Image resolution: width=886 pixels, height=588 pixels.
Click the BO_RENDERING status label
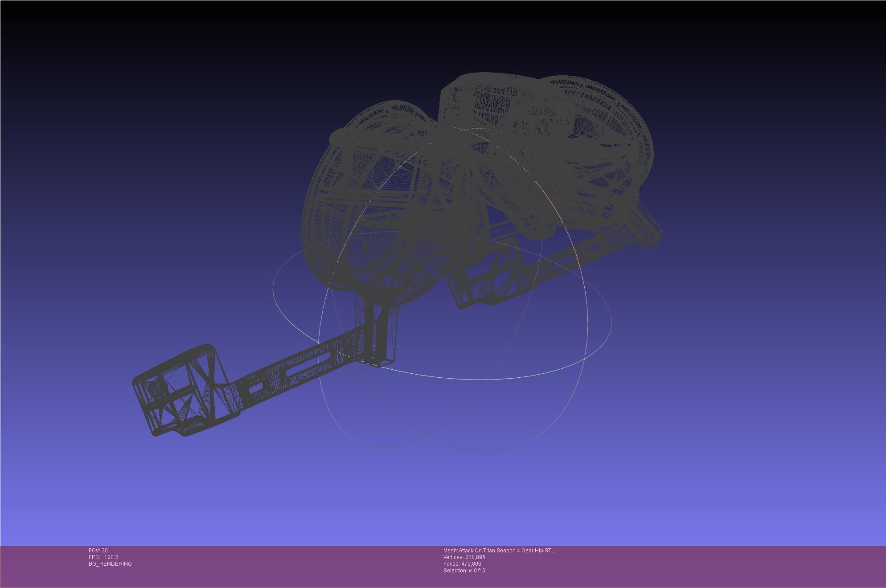[110, 564]
